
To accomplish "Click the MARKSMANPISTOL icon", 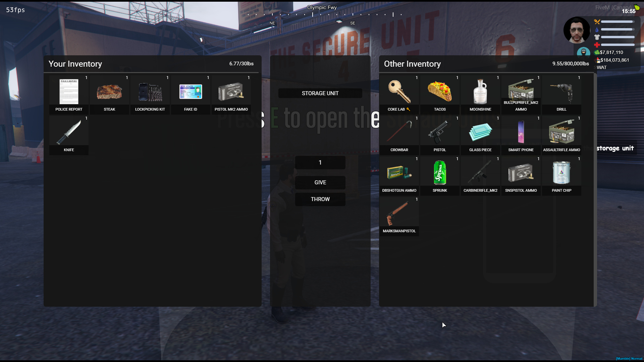I will point(399,214).
